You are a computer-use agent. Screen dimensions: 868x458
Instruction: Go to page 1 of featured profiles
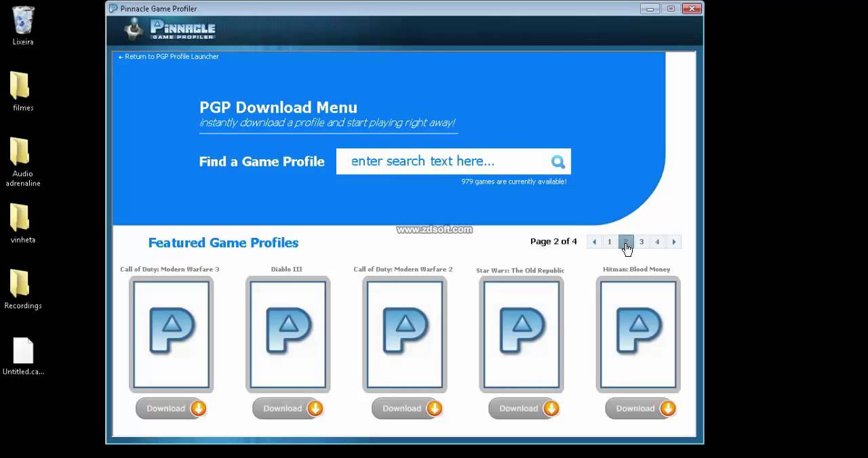(610, 242)
